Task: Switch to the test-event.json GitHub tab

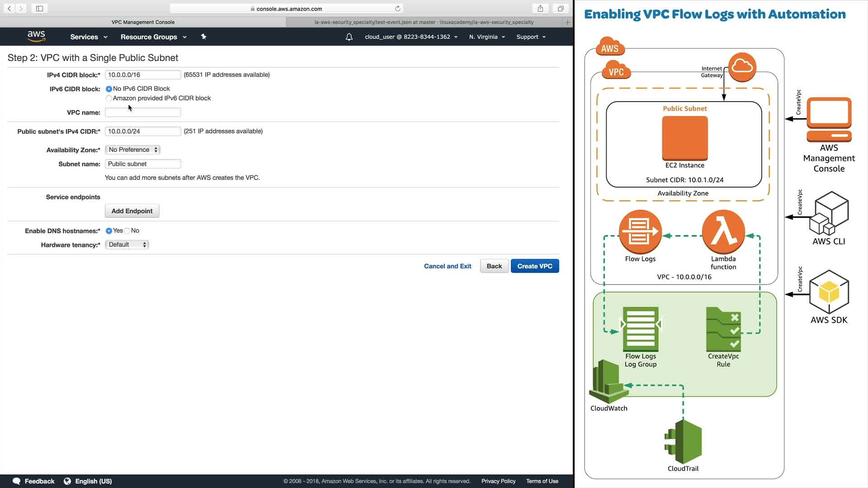Action: [x=424, y=22]
